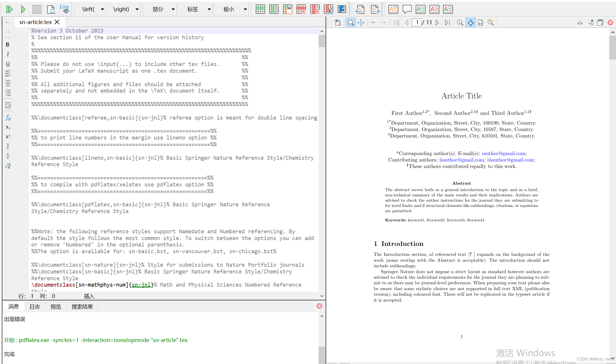Expand the \left( delimiter dropdown
This screenshot has height=364, width=616.
[102, 9]
